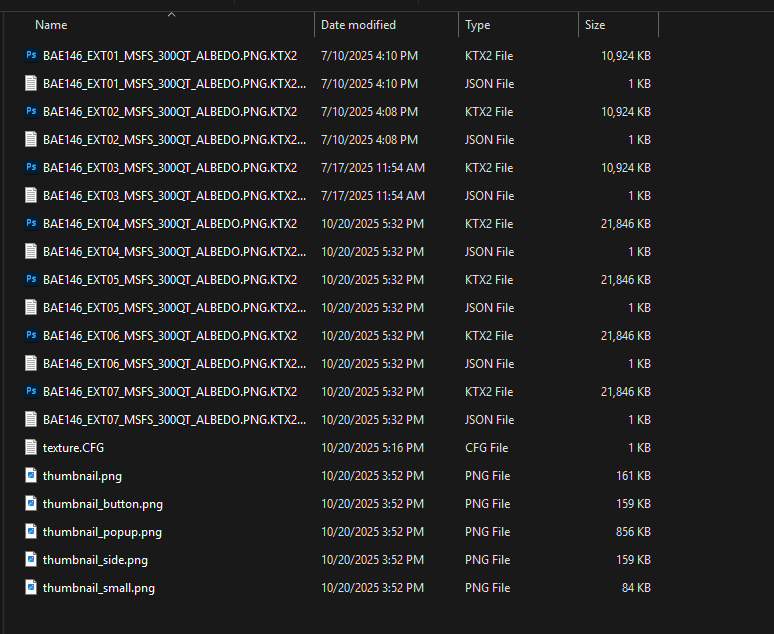Click the 7/17/2025 11:54 AM date of EXT03 JSON file
774x634 pixels.
click(x=372, y=196)
